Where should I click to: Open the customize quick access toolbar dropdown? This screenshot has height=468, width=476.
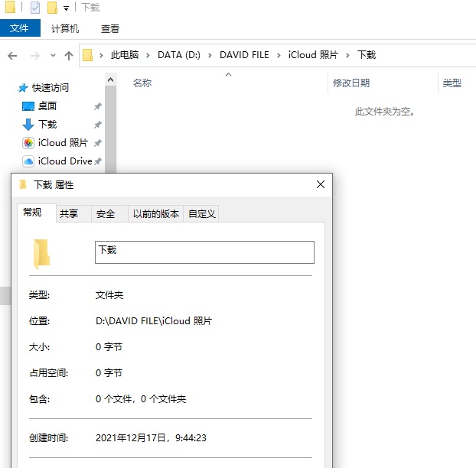[x=66, y=8]
